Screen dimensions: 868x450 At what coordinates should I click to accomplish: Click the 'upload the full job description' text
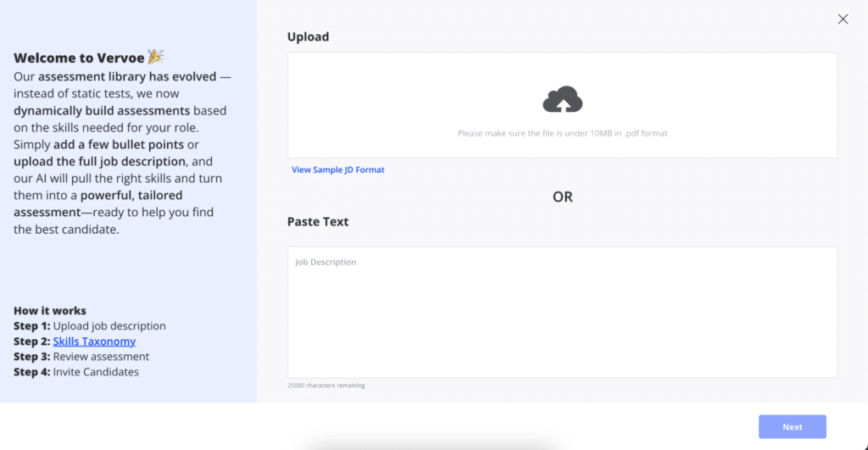coord(100,162)
